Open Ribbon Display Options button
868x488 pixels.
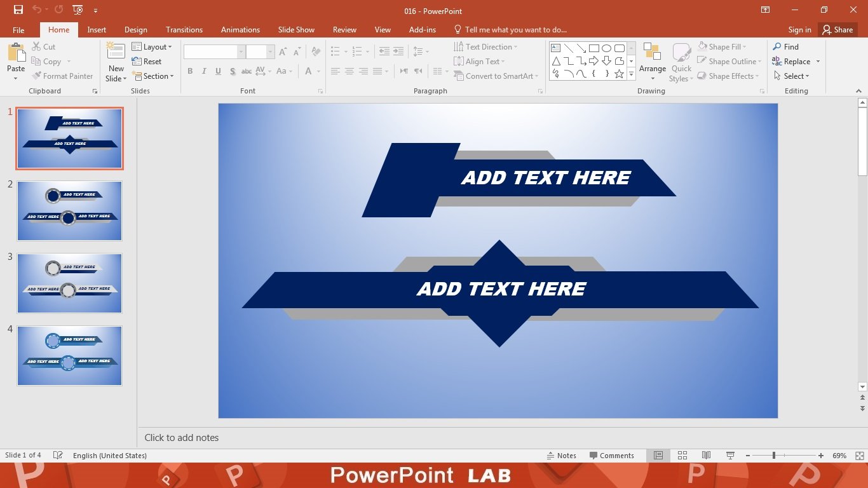tap(766, 10)
